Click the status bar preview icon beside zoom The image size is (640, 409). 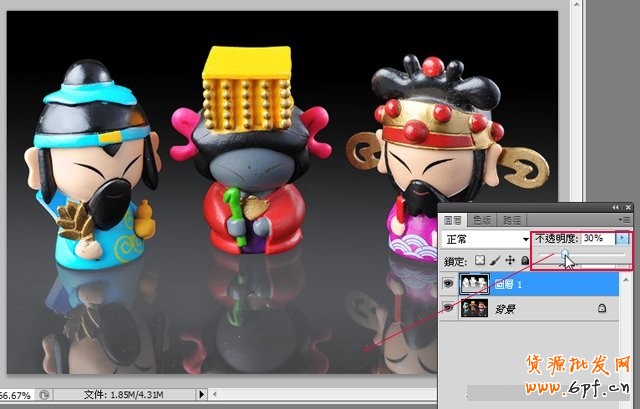click(45, 396)
